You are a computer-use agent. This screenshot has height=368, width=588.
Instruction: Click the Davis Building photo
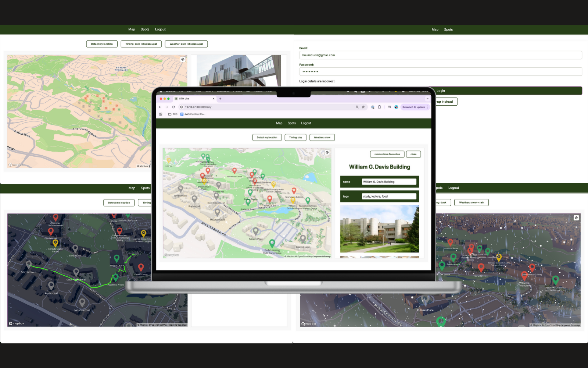380,229
